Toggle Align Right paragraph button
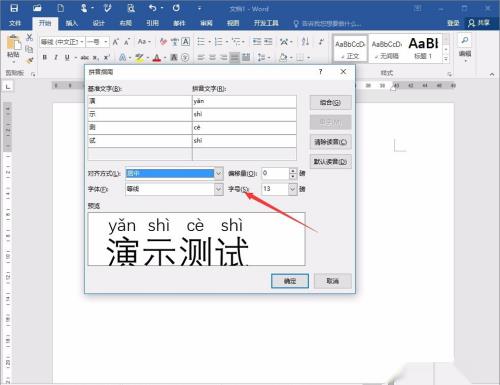Screen dimensions: 500x385 (x=224, y=58)
